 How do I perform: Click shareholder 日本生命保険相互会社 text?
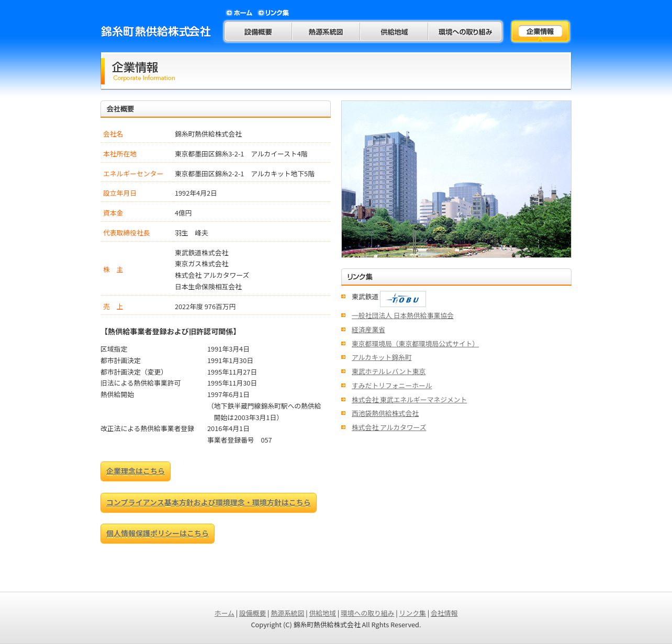tap(208, 287)
